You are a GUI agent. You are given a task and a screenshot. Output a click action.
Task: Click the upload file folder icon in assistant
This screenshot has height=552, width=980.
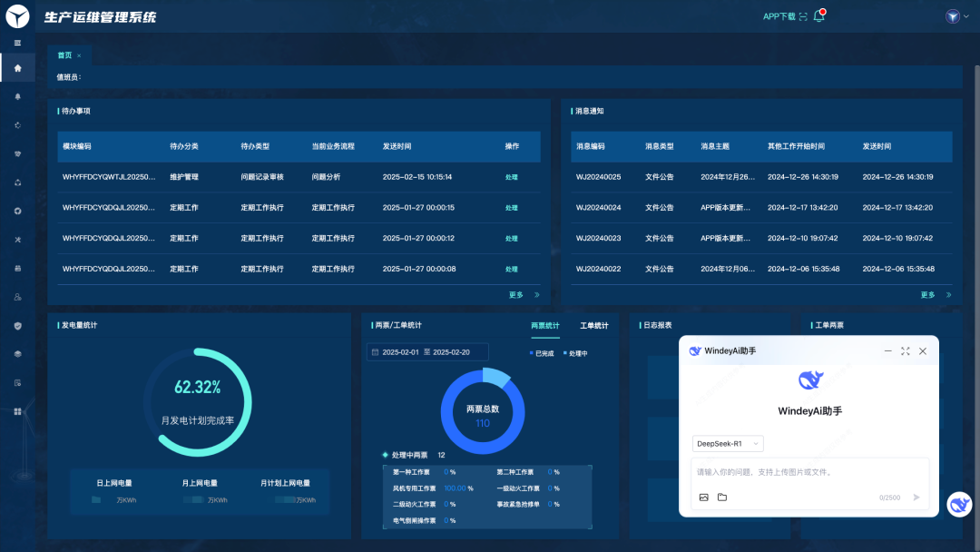click(x=722, y=498)
